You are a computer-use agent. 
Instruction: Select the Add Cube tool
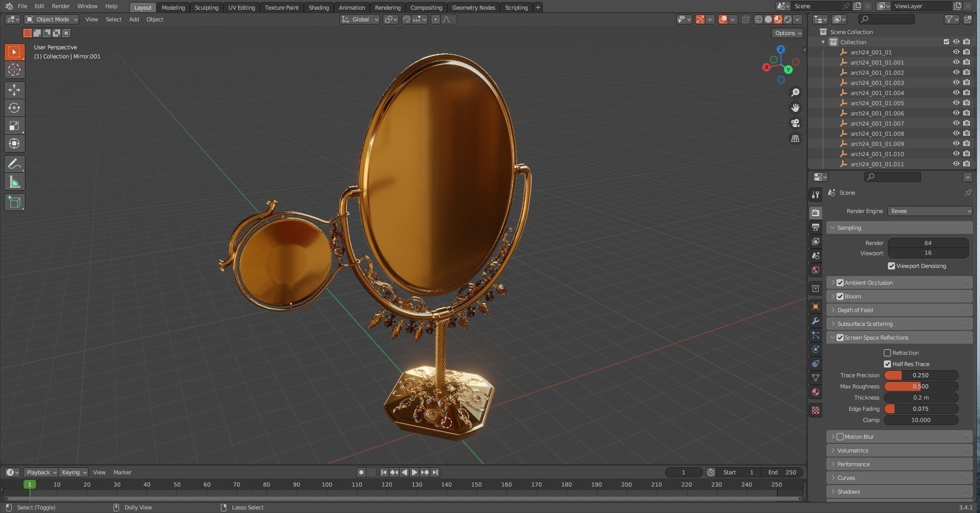[14, 202]
